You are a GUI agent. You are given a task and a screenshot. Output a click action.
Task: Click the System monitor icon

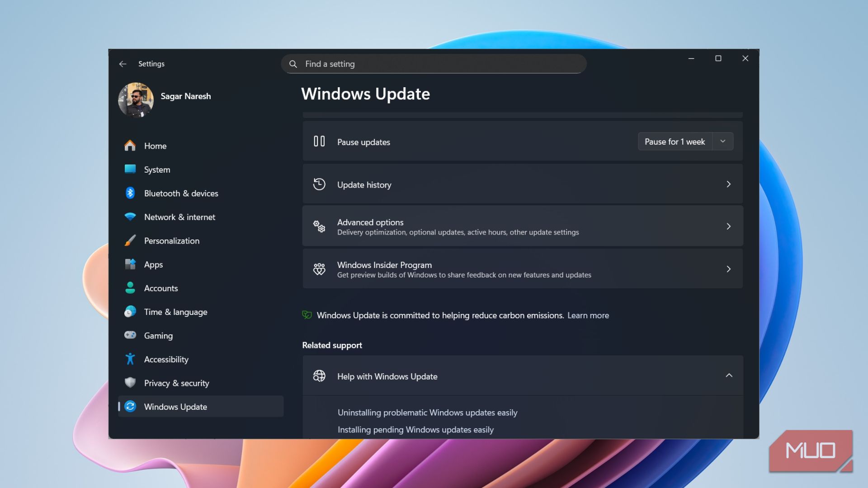(130, 169)
